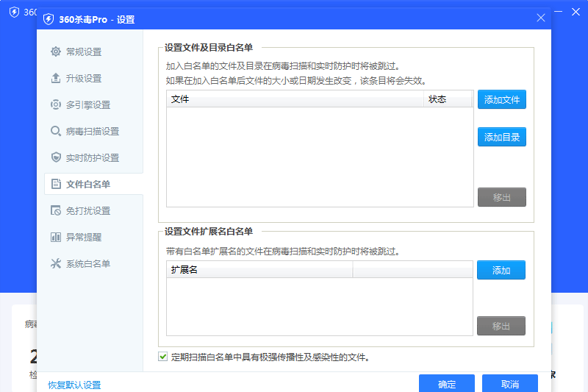Click 移出 under the extension whitelist
The image size is (588, 392).
click(x=501, y=326)
